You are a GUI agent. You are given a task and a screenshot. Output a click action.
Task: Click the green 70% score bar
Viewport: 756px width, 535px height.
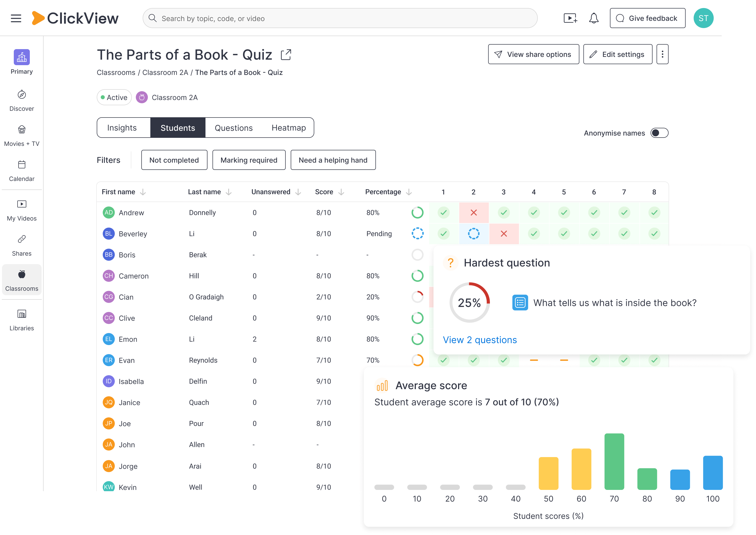pyautogui.click(x=614, y=462)
